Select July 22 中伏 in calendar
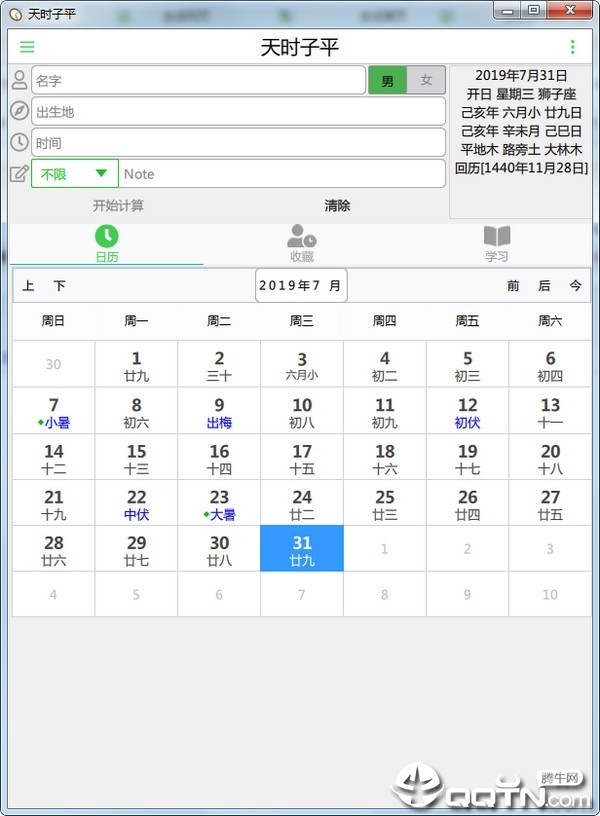 tap(136, 503)
